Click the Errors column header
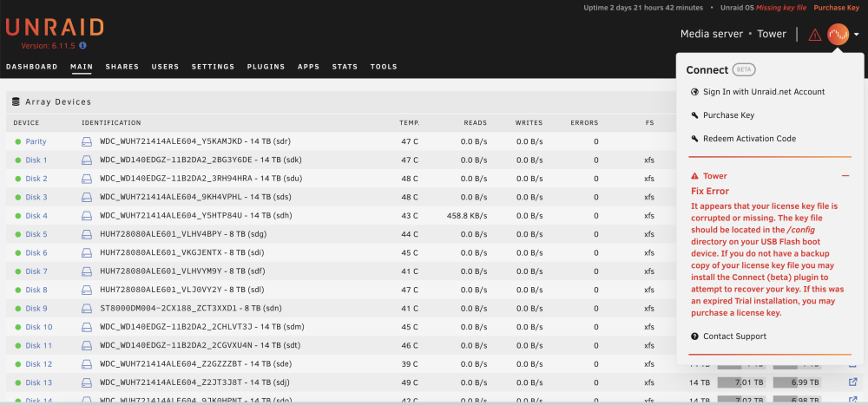This screenshot has width=868, height=405. pos(584,123)
